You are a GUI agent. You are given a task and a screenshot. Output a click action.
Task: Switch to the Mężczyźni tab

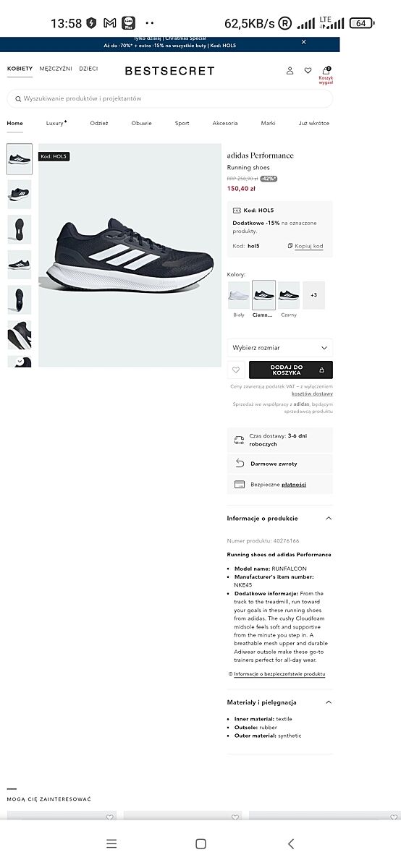(55, 69)
